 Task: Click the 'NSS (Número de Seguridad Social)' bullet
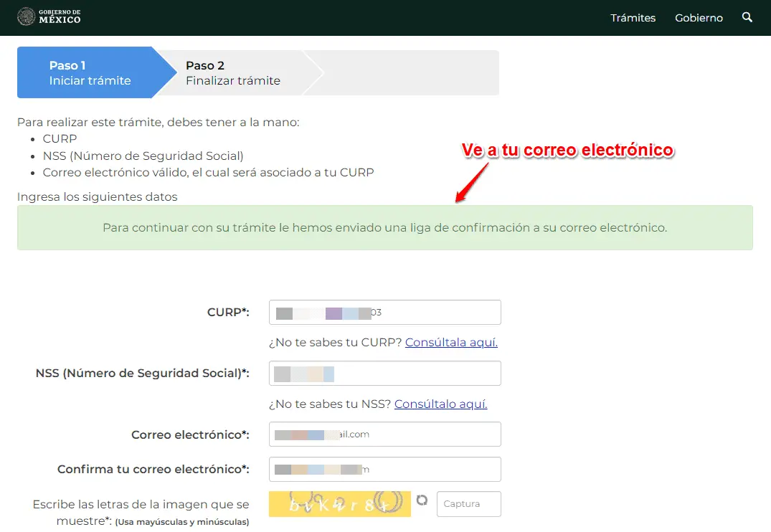pos(143,156)
